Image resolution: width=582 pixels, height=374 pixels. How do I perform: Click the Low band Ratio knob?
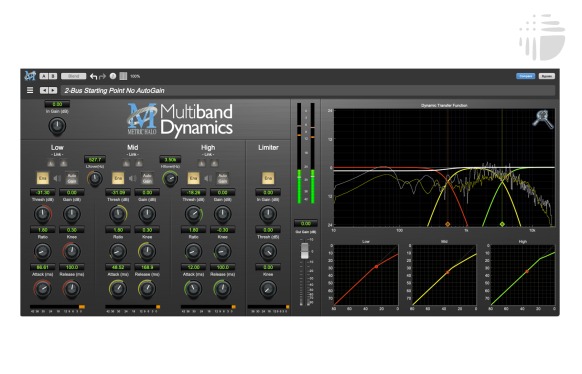click(43, 251)
